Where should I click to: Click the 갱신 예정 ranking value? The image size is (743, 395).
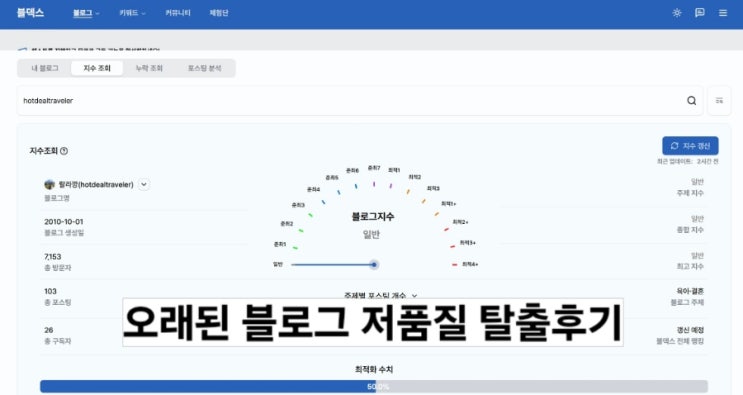click(x=690, y=330)
